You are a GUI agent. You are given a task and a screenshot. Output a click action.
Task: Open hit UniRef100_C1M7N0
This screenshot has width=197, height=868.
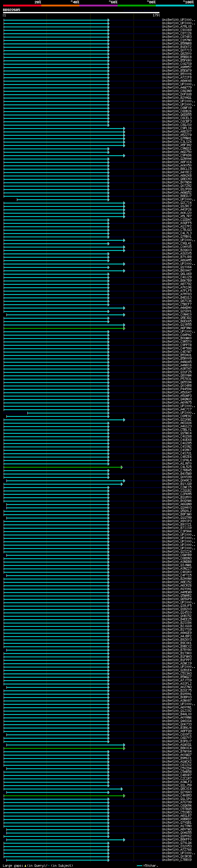click(x=177, y=40)
